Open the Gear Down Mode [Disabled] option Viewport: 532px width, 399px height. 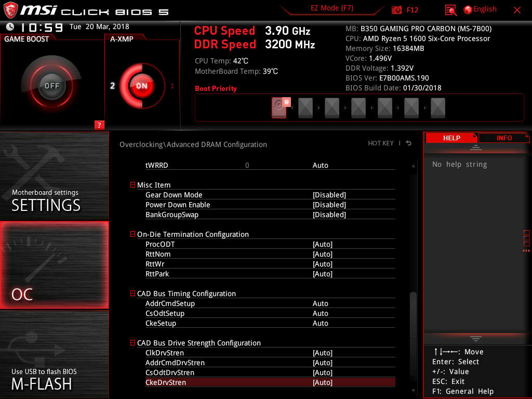coord(329,195)
